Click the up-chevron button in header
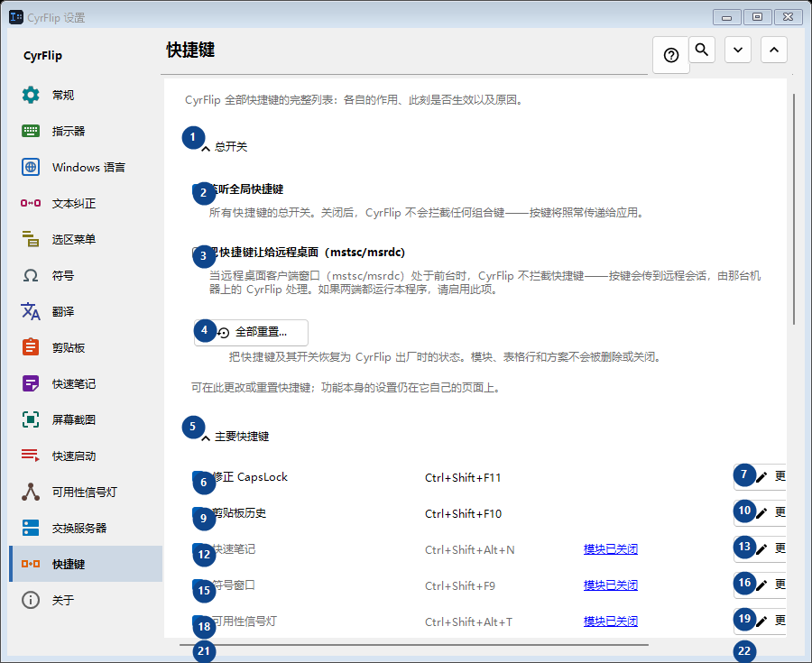The width and height of the screenshot is (812, 663). pos(774,50)
